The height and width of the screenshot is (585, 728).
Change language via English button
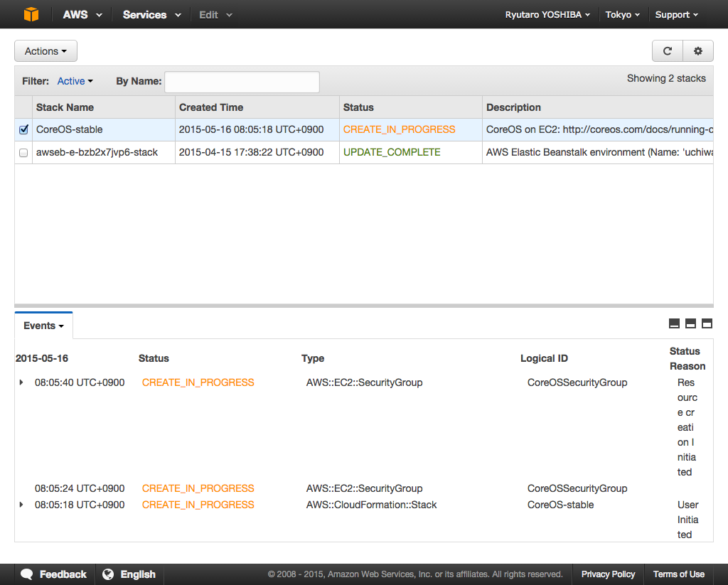tap(129, 574)
